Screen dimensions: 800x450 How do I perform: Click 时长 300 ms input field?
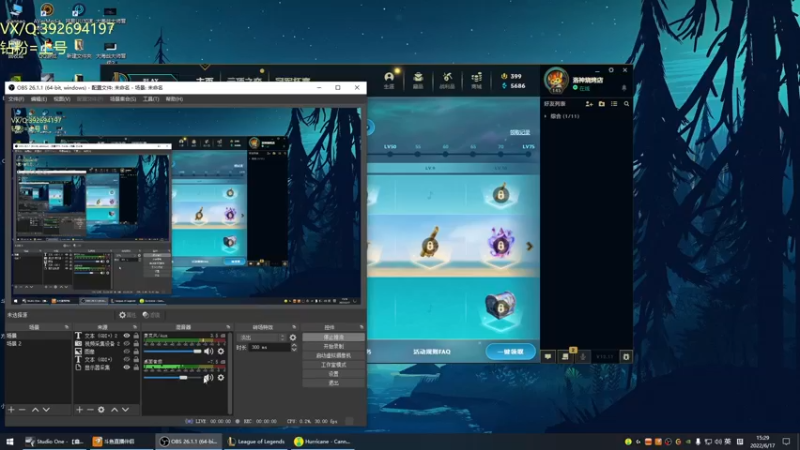[x=269, y=347]
